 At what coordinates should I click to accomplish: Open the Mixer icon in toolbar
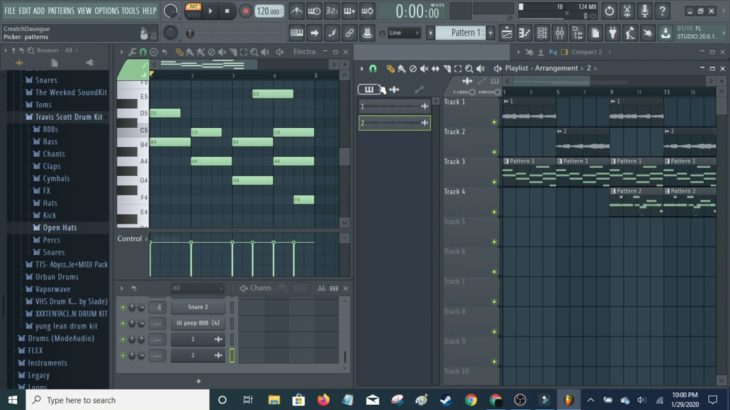point(560,33)
